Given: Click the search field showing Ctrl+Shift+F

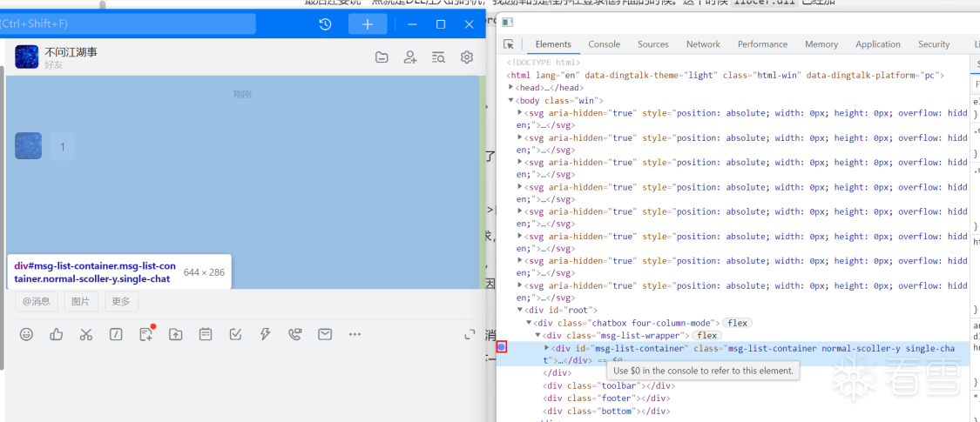Looking at the screenshot, I should pos(128,23).
